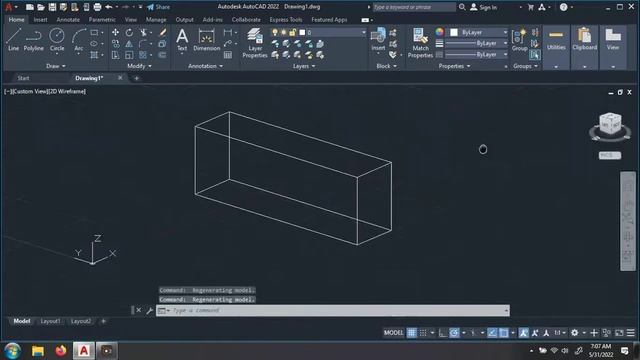Expand the Annotation panel

205,66
